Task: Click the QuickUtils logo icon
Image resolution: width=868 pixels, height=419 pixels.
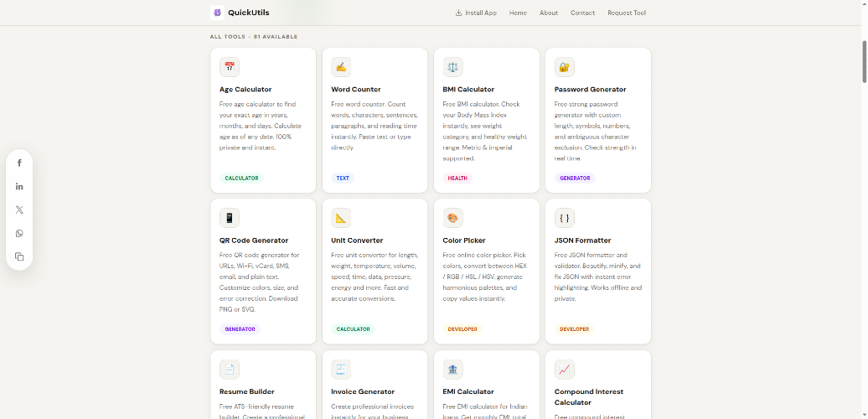Action: (x=217, y=13)
